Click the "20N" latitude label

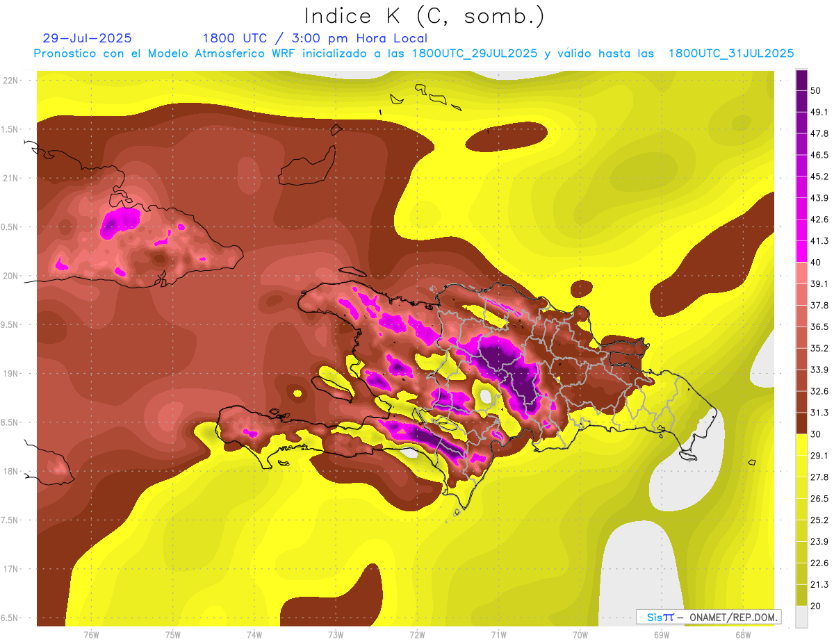tap(10, 276)
